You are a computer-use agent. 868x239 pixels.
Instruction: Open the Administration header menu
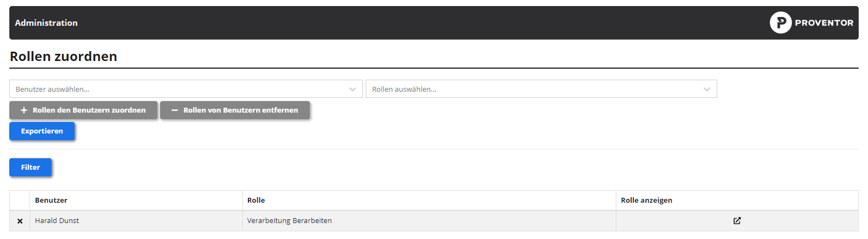coord(47,23)
